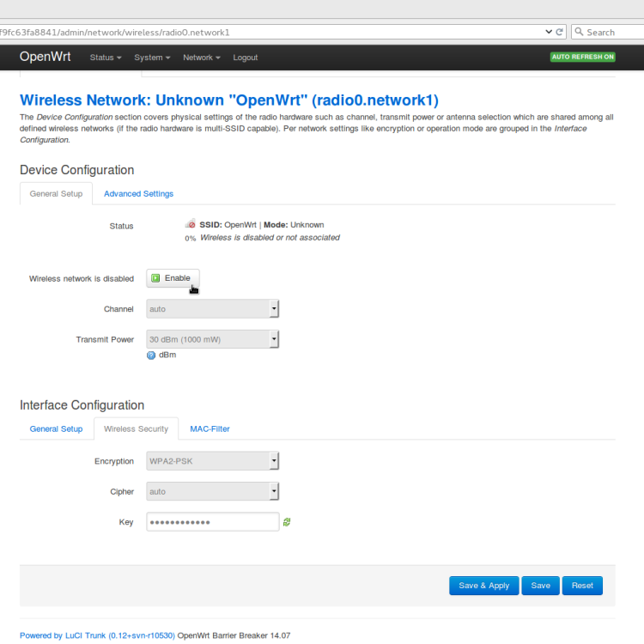This screenshot has height=644, width=644.
Task: Click the Logout link
Action: click(x=245, y=58)
